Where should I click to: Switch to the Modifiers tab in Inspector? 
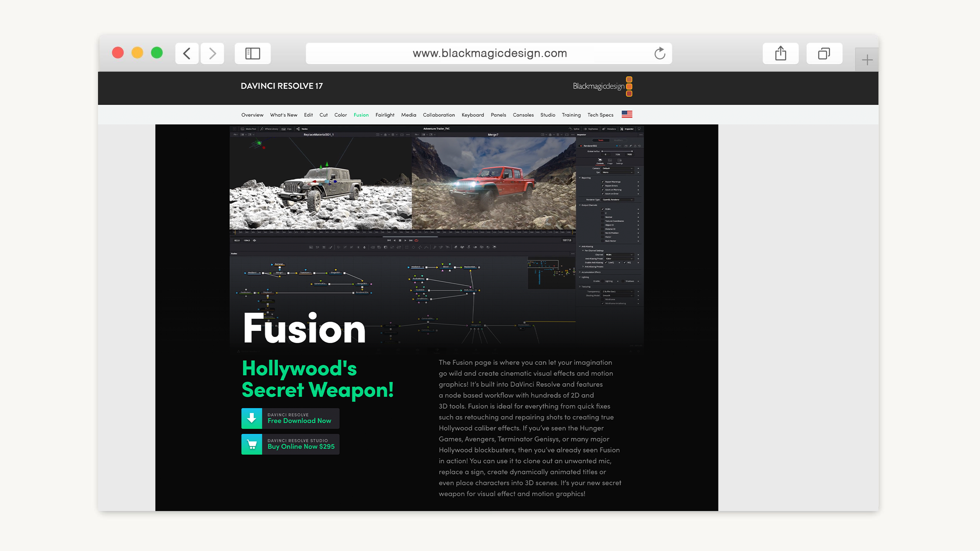coord(618,140)
